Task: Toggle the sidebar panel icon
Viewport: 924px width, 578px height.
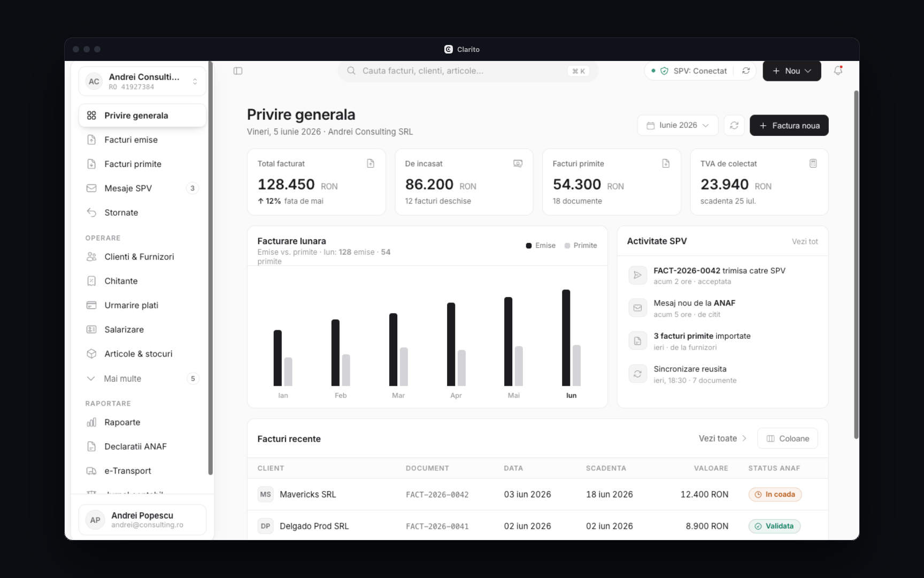Action: coord(238,71)
